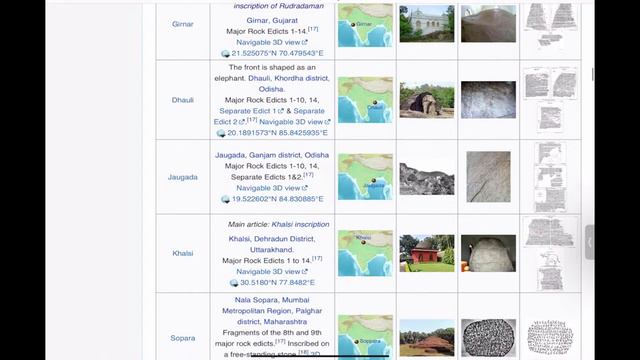Viewport: 640px width, 360px height.
Task: Click the page vertical scrollbar thumb
Action: click(593, 75)
